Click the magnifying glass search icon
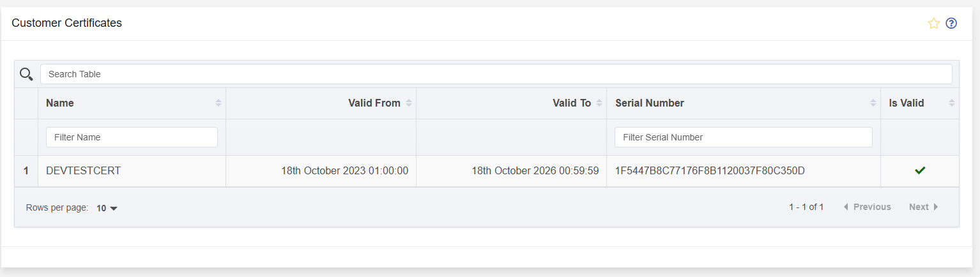980x277 pixels. point(26,74)
